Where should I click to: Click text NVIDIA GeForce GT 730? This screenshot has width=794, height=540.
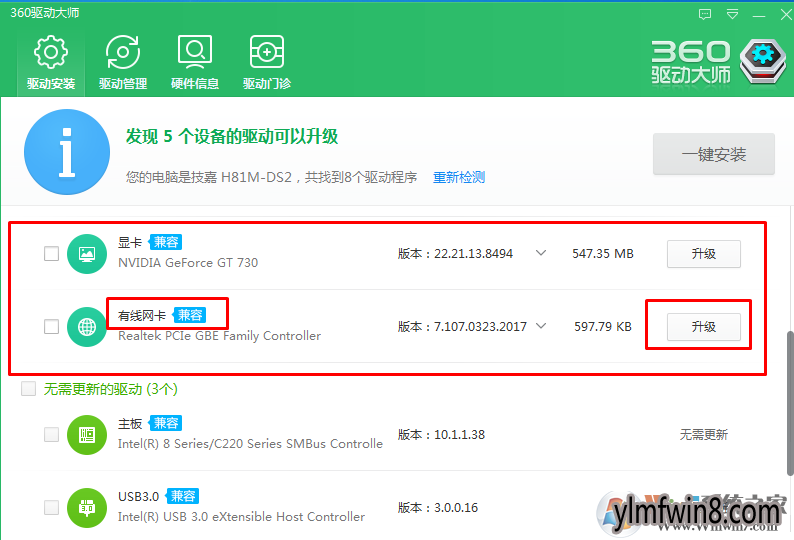click(188, 263)
